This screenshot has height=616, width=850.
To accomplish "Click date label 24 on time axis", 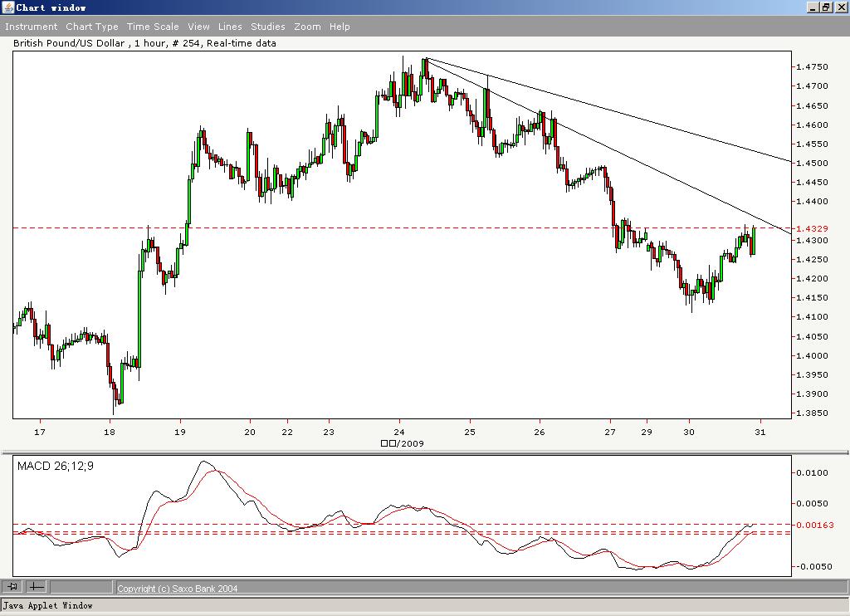I will pyautogui.click(x=399, y=433).
